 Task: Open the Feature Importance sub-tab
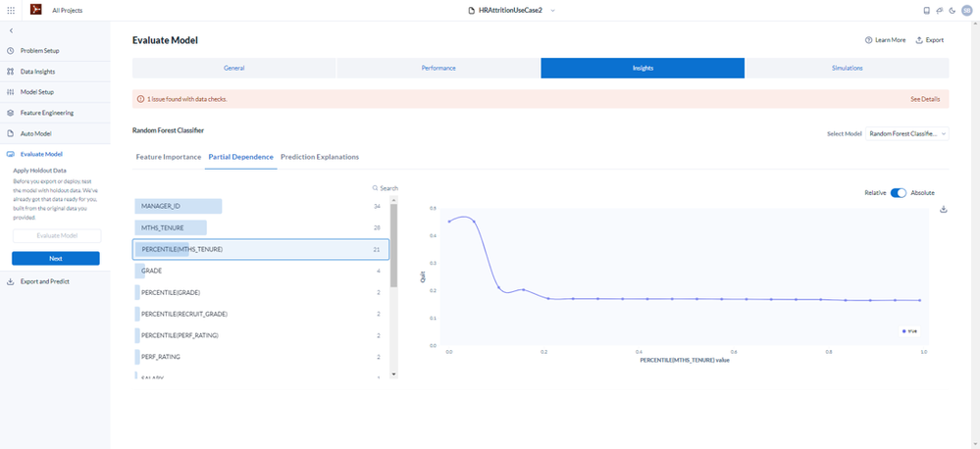coord(169,157)
